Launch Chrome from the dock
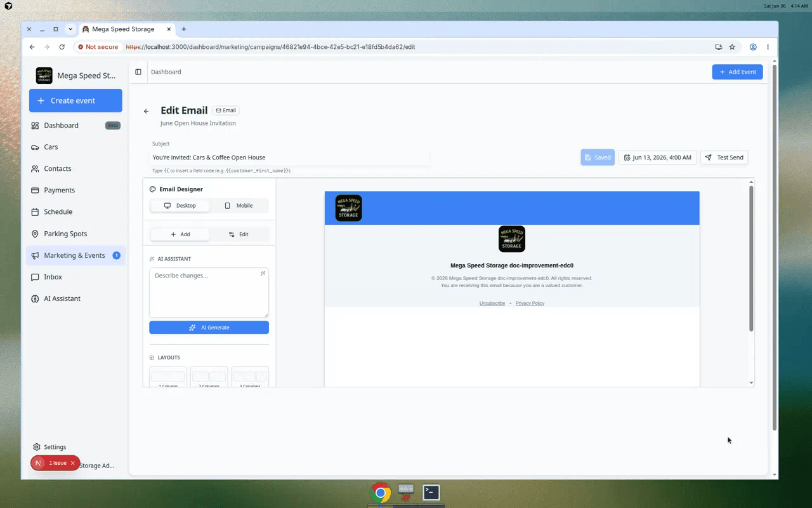 coord(381,493)
